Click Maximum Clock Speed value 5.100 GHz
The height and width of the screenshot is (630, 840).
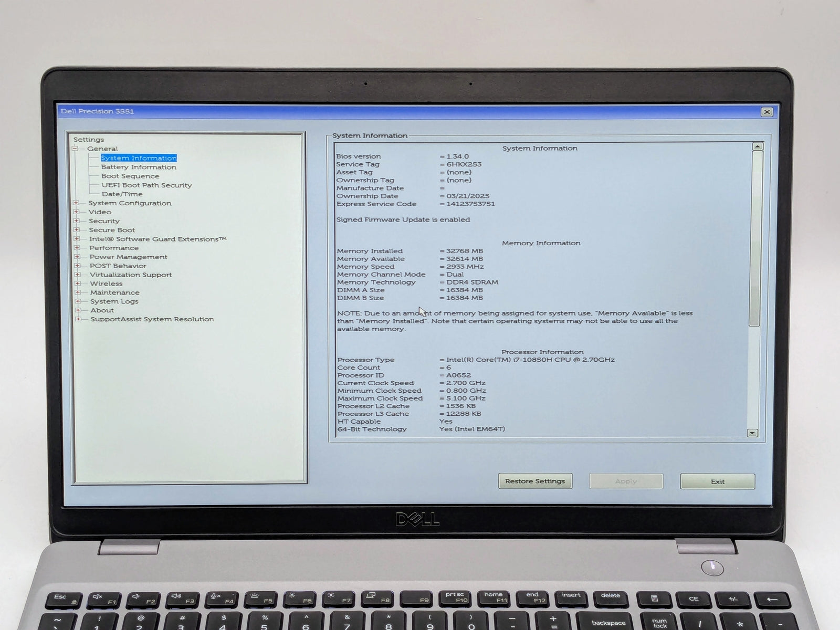point(466,398)
